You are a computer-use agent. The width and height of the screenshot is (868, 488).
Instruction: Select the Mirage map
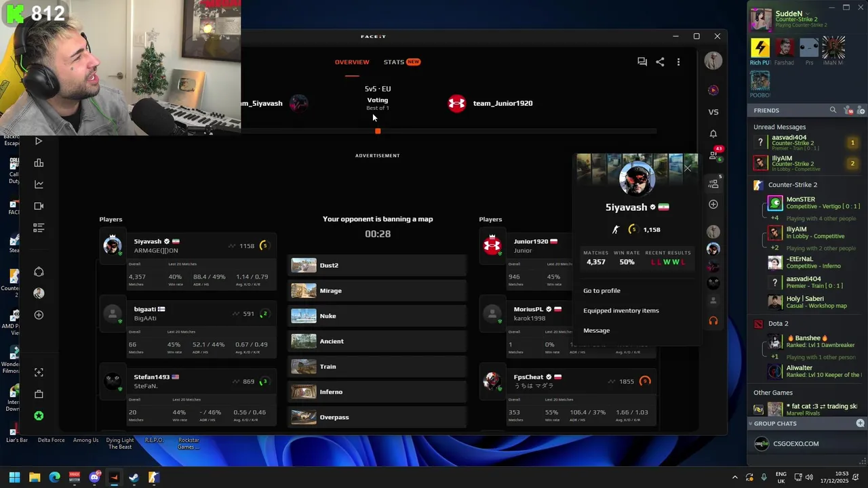pos(378,291)
